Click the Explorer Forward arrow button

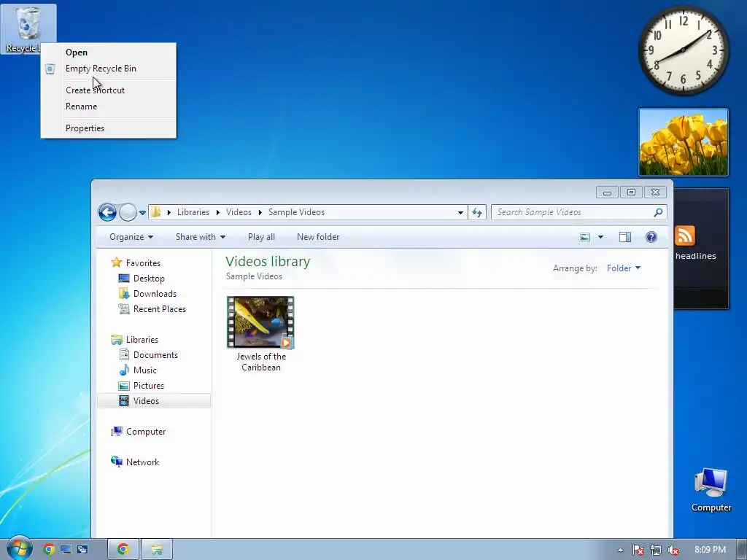(x=128, y=212)
